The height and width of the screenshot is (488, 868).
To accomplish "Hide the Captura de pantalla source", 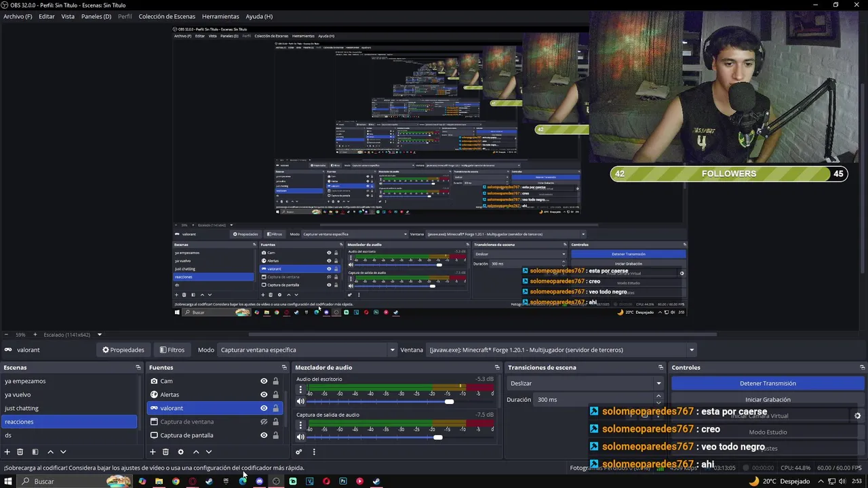I will [264, 435].
